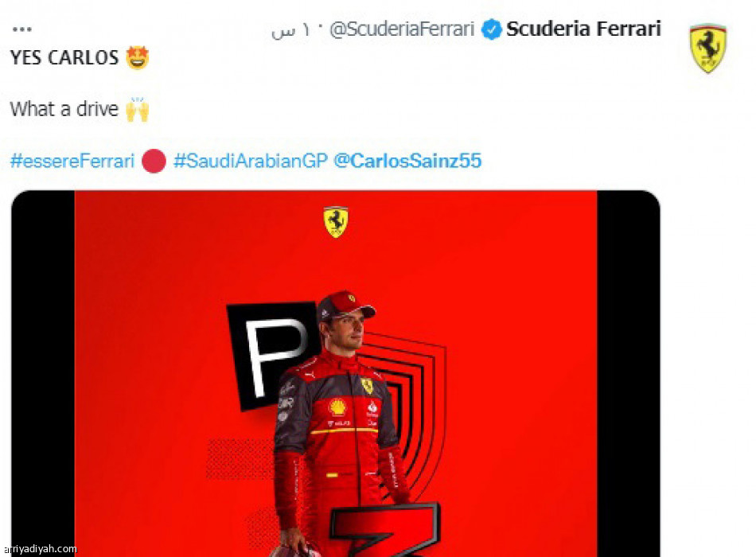This screenshot has width=756, height=557.
Task: Open the Carlos Sainz P3 image
Action: tap(336, 374)
